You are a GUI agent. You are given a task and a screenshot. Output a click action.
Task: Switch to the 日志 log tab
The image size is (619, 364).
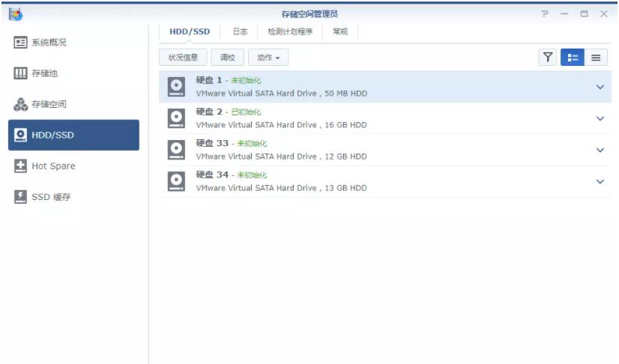point(240,31)
